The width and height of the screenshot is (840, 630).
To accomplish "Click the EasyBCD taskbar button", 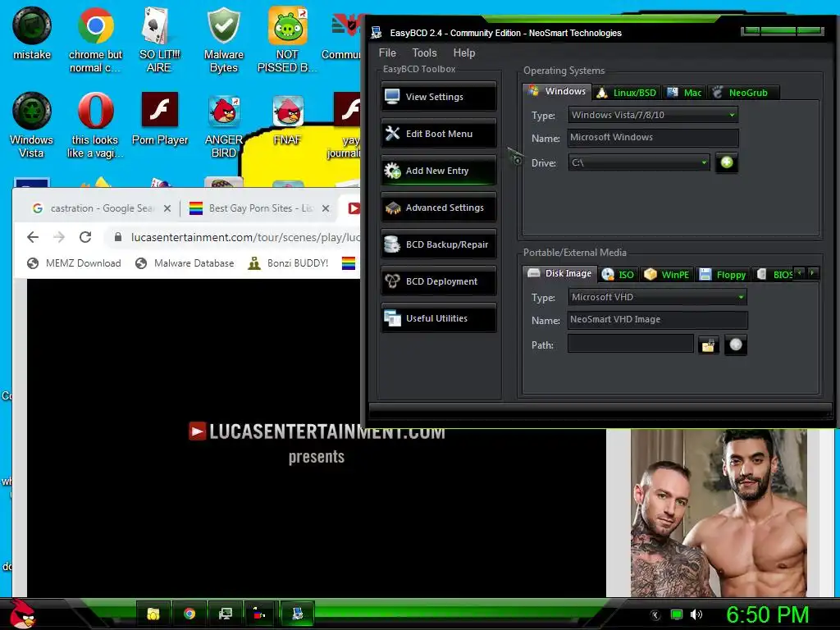I will pos(297,614).
